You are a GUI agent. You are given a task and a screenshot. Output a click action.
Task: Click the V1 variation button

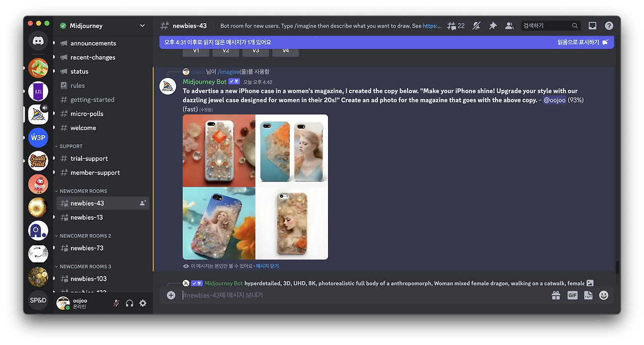196,51
